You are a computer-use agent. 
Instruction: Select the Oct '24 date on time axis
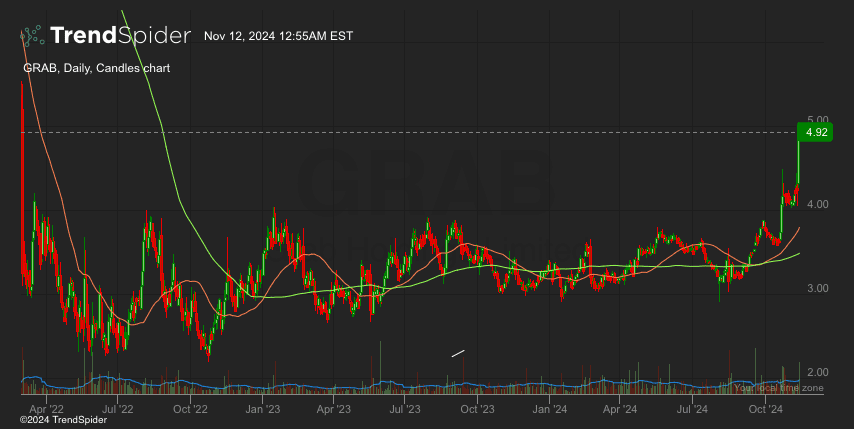click(765, 408)
